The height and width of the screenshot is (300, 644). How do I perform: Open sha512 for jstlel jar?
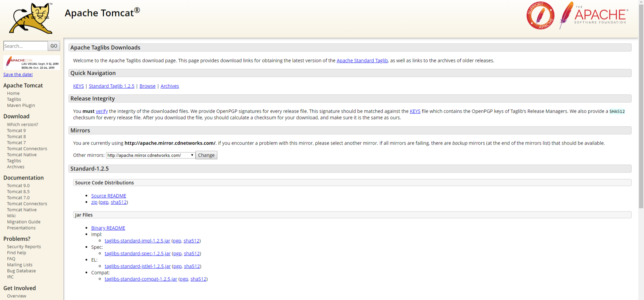click(x=192, y=266)
